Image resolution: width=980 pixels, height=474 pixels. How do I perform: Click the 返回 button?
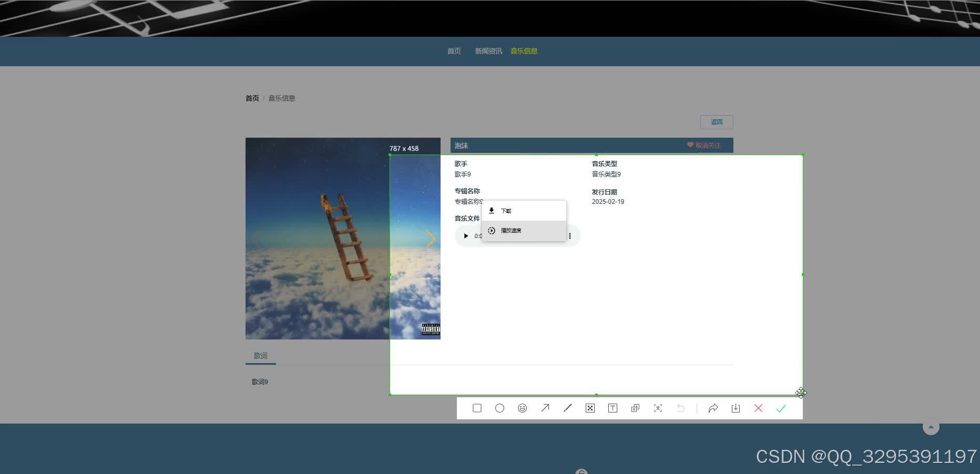tap(717, 122)
